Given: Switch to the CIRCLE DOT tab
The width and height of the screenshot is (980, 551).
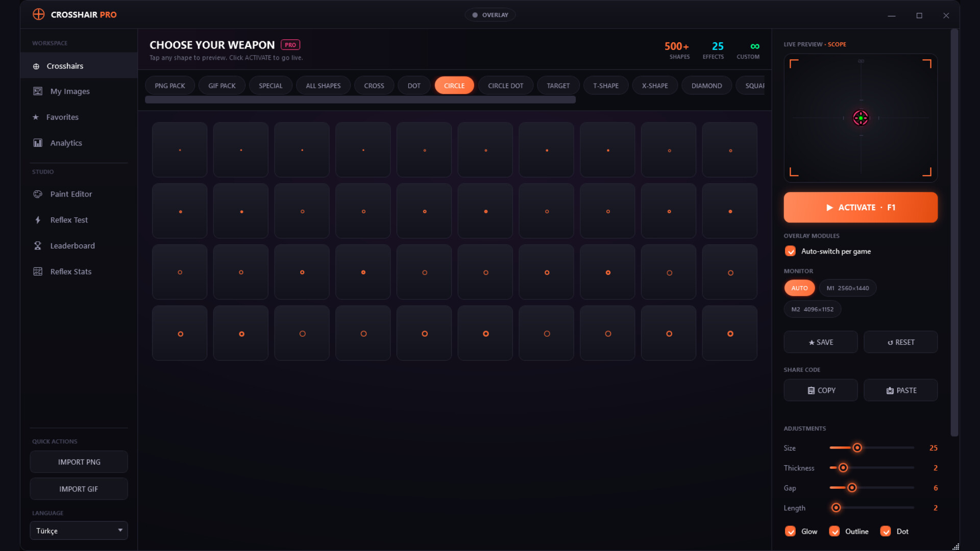Looking at the screenshot, I should coord(505,86).
